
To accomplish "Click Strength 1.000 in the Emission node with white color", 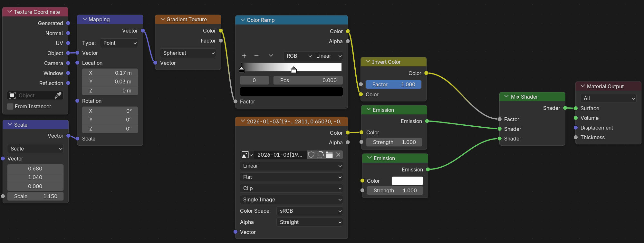I will click(x=395, y=190).
